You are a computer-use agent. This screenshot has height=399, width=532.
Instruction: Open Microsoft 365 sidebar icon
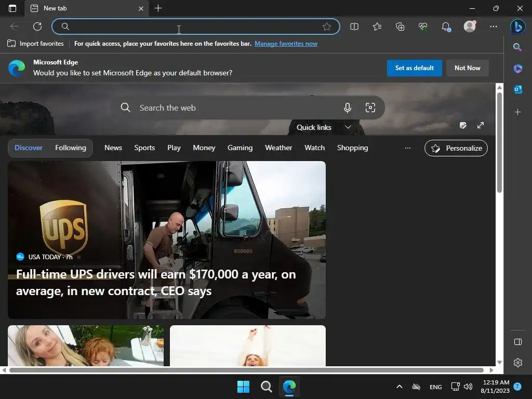point(518,68)
